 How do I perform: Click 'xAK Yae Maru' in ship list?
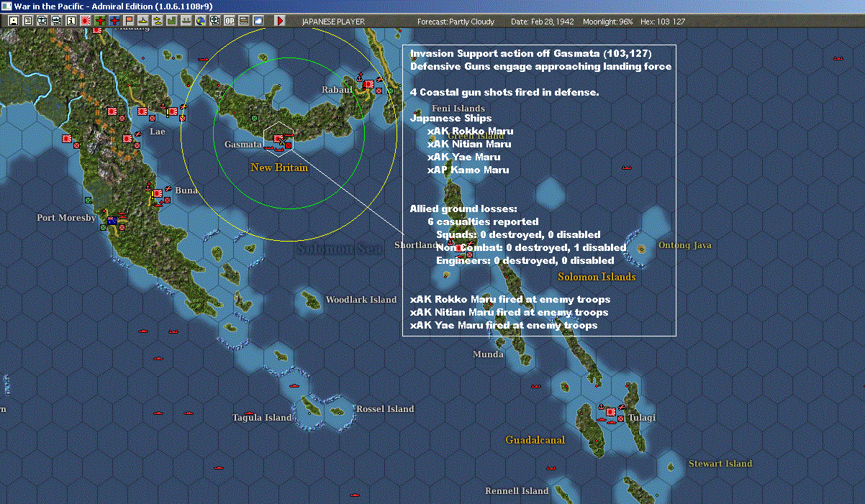click(x=463, y=157)
